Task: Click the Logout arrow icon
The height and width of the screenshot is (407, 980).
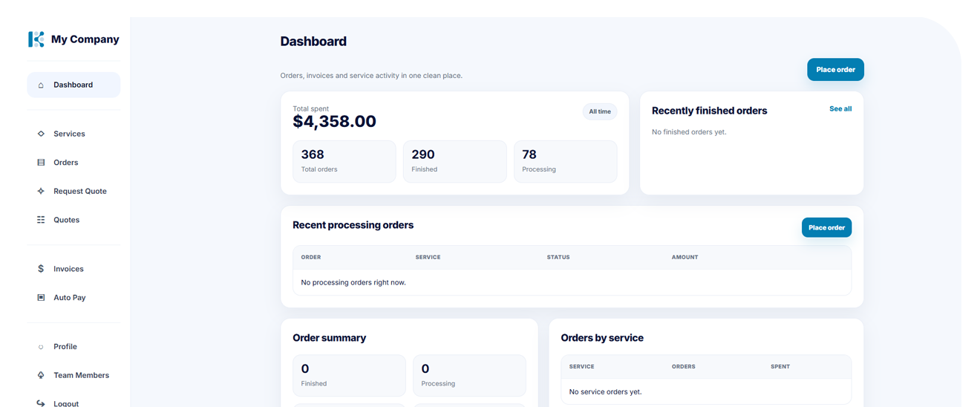Action: click(x=41, y=403)
